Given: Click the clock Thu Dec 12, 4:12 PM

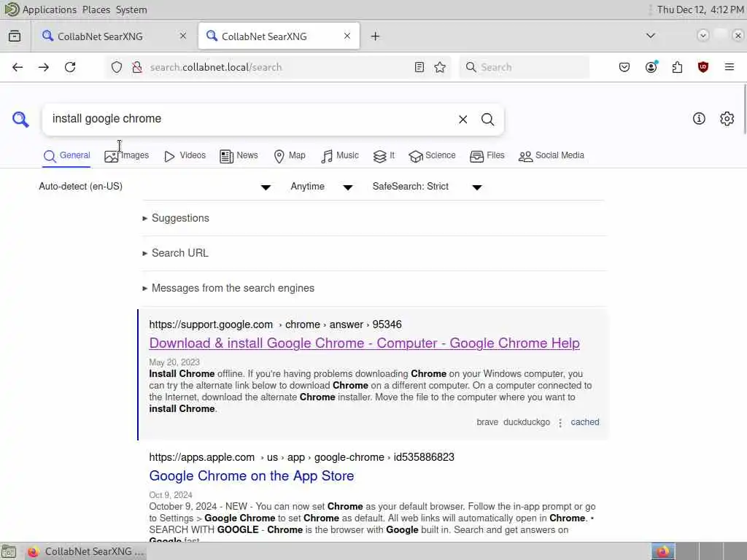Looking at the screenshot, I should [701, 9].
